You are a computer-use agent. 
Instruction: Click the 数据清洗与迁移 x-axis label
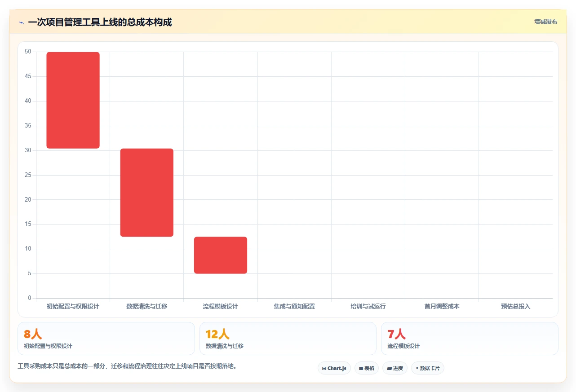click(x=146, y=306)
